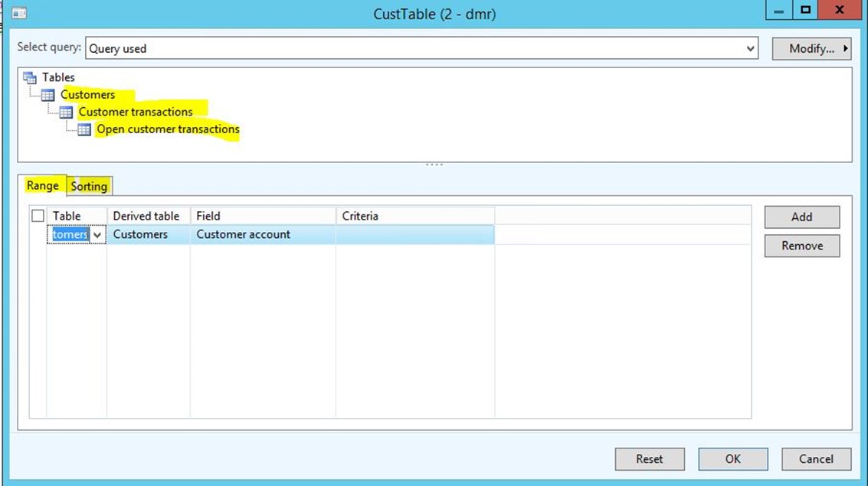This screenshot has height=486, width=868.
Task: Click the Cancel button
Action: pyautogui.click(x=816, y=459)
